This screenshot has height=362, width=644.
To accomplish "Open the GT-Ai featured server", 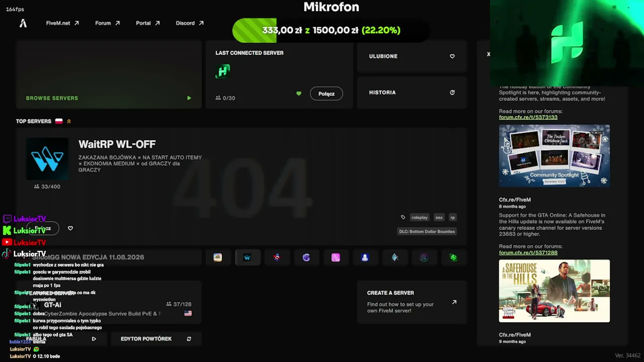I will coord(109,302).
